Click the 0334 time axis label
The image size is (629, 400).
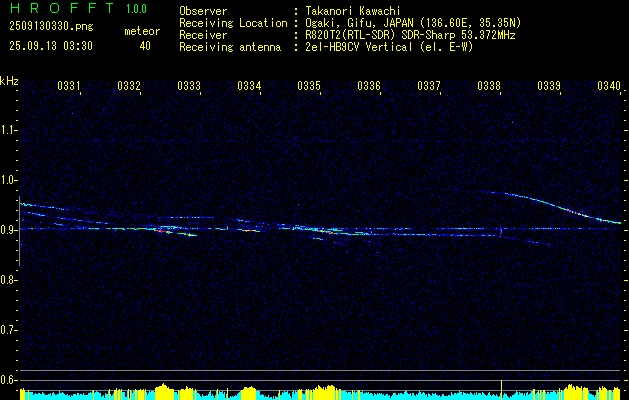coord(249,86)
